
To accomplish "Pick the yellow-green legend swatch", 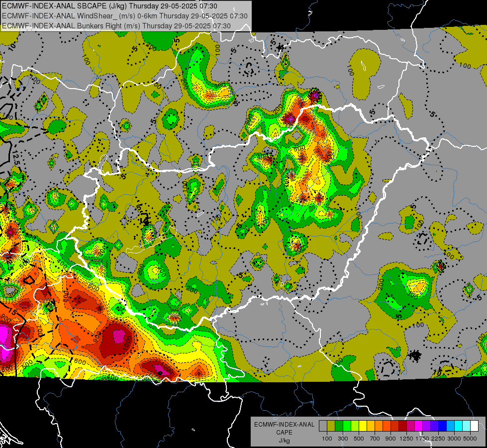I will [355, 426].
